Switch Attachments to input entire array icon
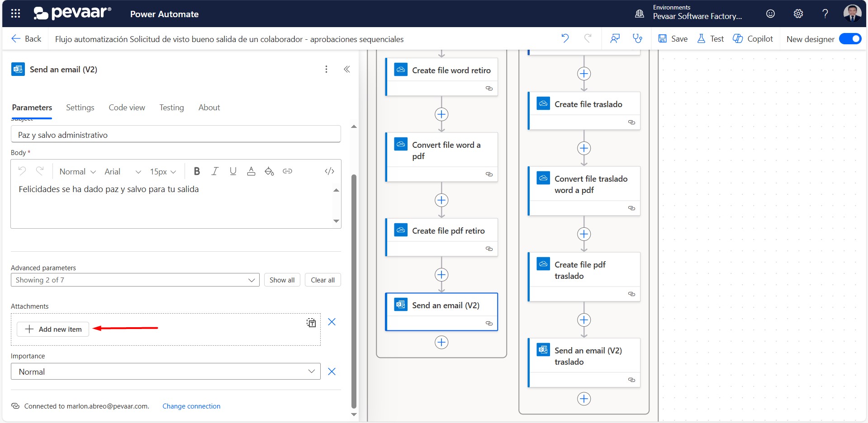The image size is (868, 423). coord(311,323)
